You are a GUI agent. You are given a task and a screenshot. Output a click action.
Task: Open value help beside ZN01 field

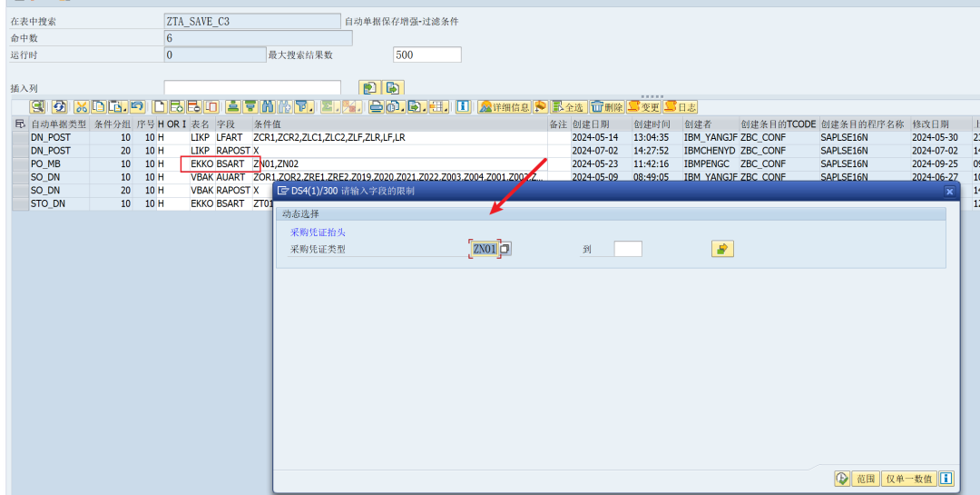tap(505, 249)
